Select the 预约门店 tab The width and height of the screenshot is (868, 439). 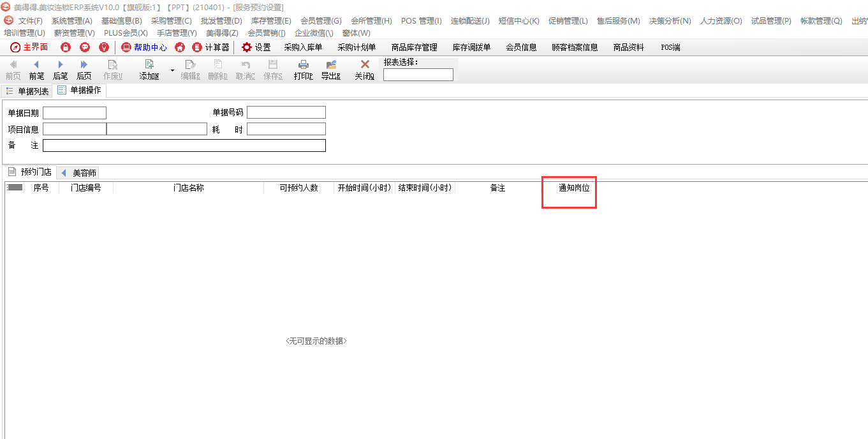click(30, 172)
